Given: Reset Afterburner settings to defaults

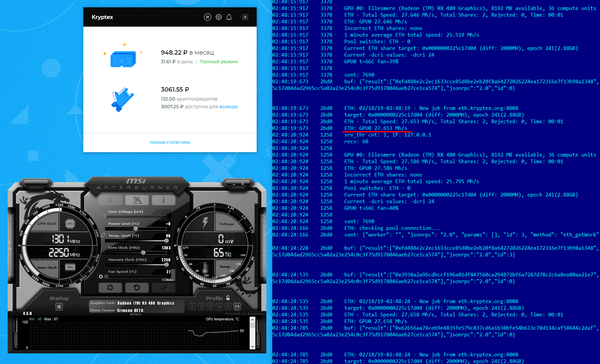Looking at the screenshot, I should point(137,287).
